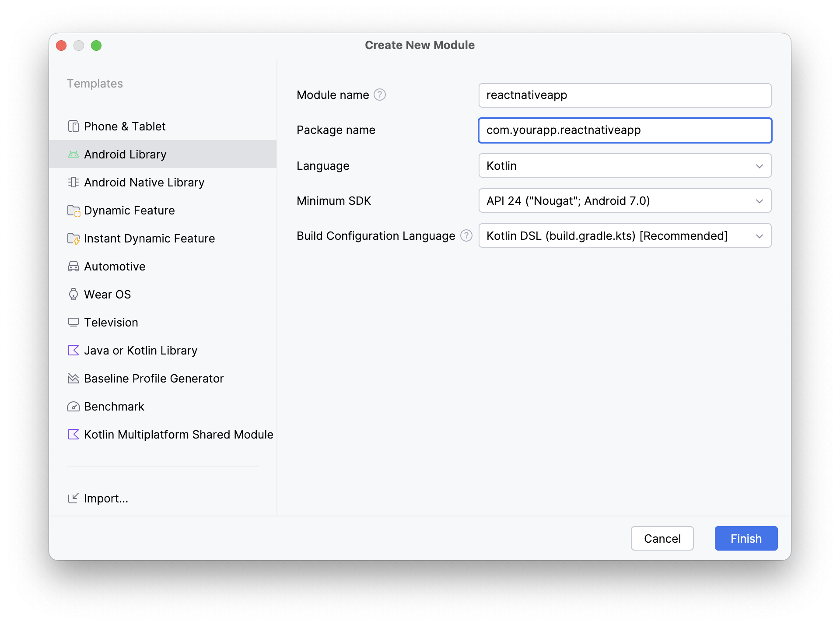Viewport: 840px width, 625px height.
Task: Click the Benchmark gauge icon
Action: 73,406
